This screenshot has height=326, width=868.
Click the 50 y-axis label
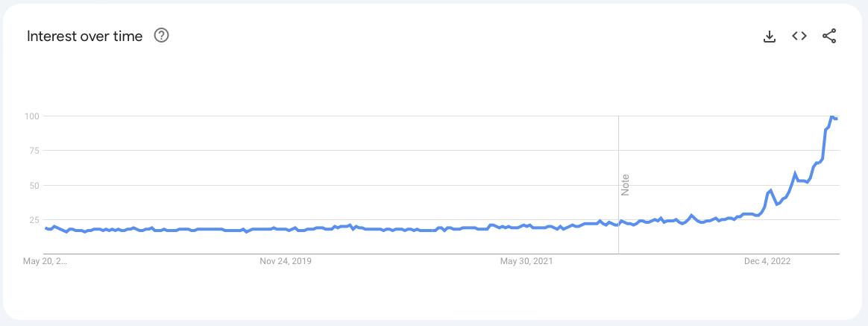coord(34,185)
